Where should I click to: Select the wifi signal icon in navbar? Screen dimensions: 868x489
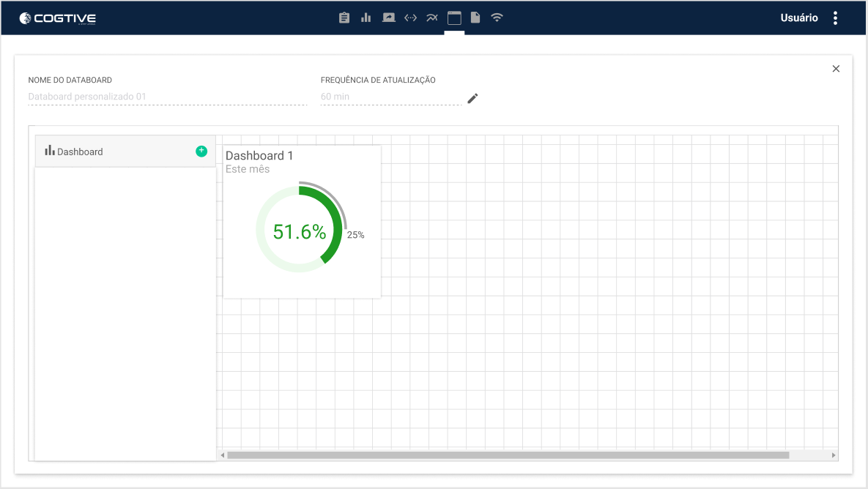497,18
